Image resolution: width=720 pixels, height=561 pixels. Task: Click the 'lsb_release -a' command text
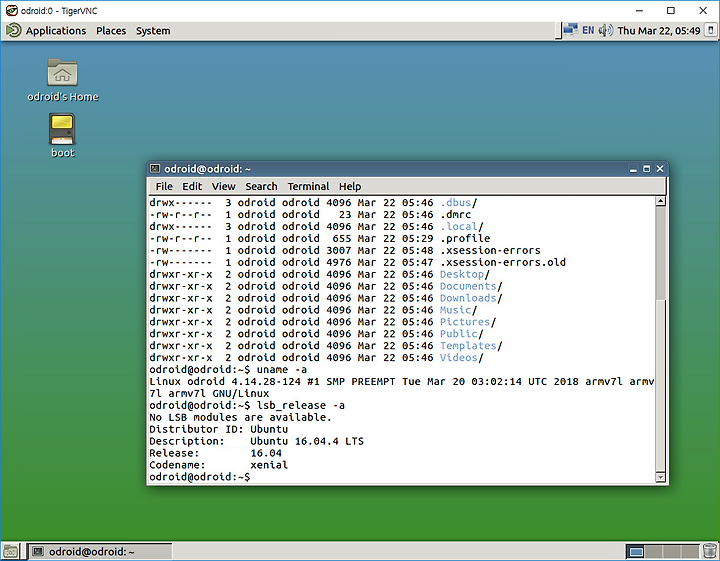300,405
